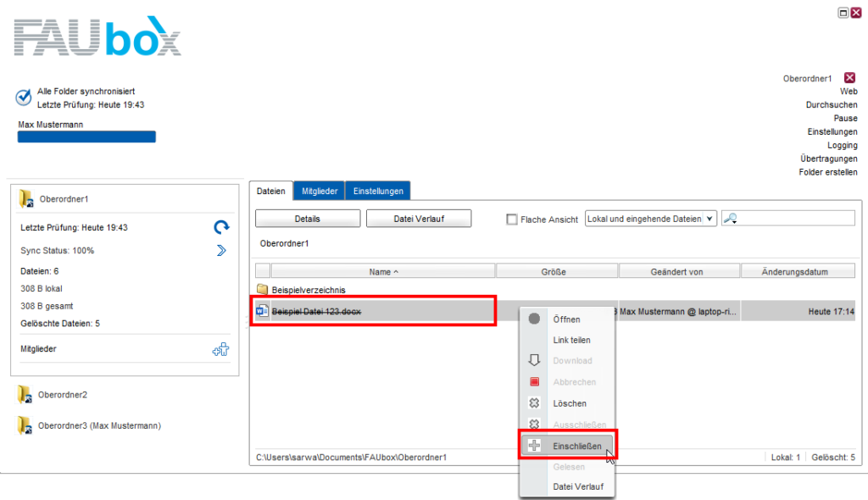The image size is (868, 500).
Task: Switch to the Mitglieder tab
Action: pos(320,191)
